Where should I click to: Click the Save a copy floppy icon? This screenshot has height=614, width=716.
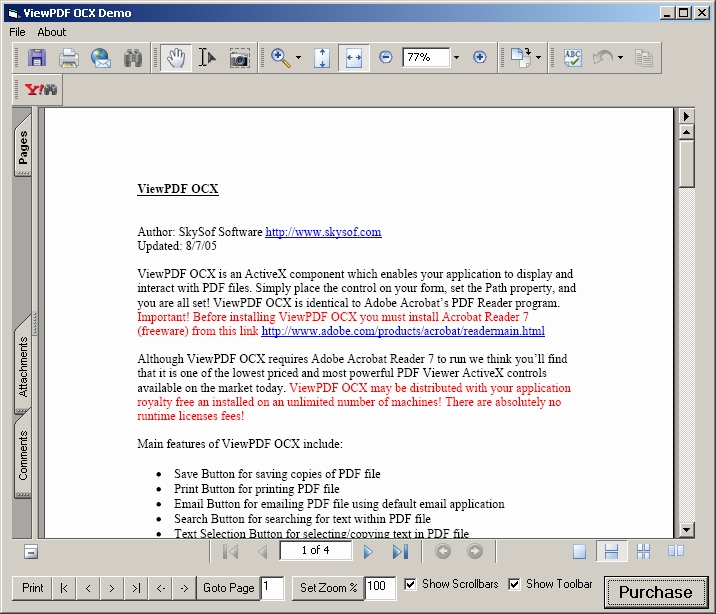tap(37, 58)
